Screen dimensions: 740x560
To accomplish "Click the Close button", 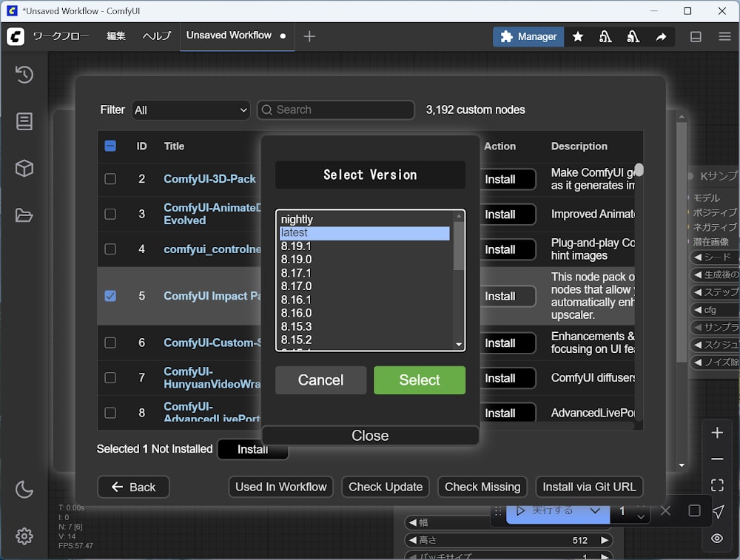I will [370, 436].
